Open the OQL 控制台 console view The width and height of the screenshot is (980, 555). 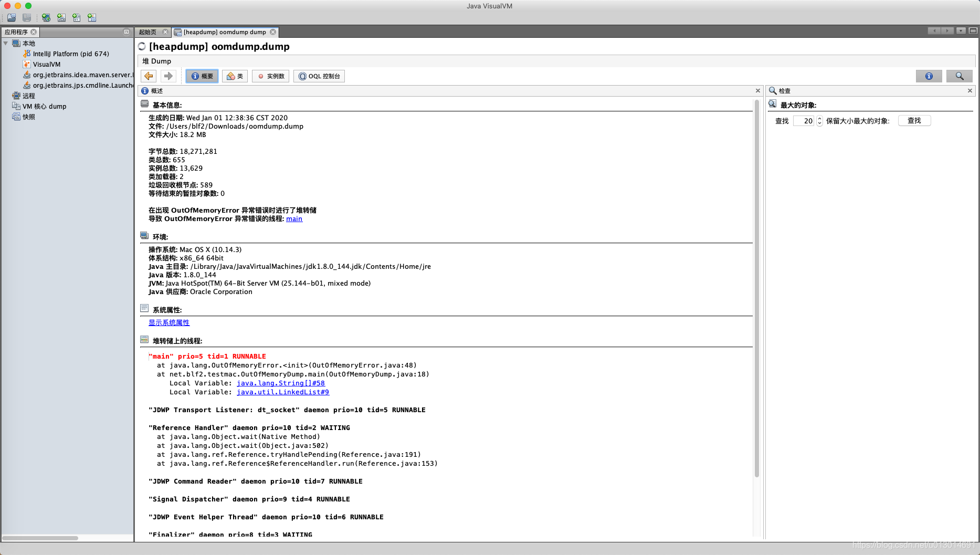[x=319, y=76]
